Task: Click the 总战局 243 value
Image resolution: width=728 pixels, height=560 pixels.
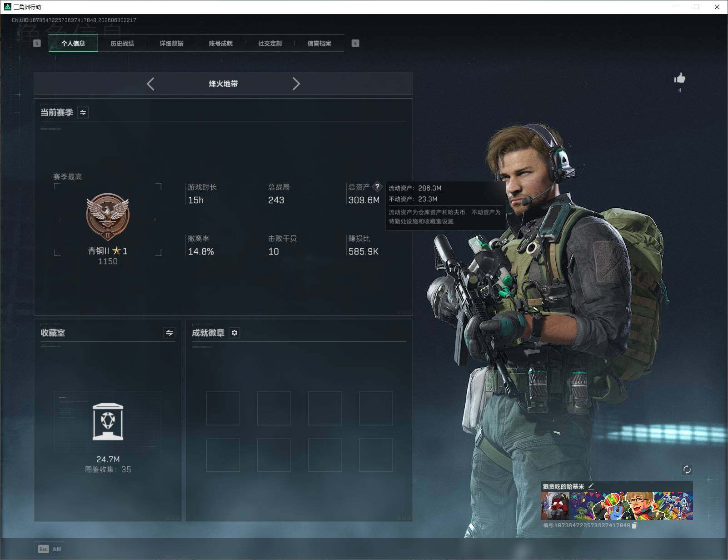Action: coord(276,200)
